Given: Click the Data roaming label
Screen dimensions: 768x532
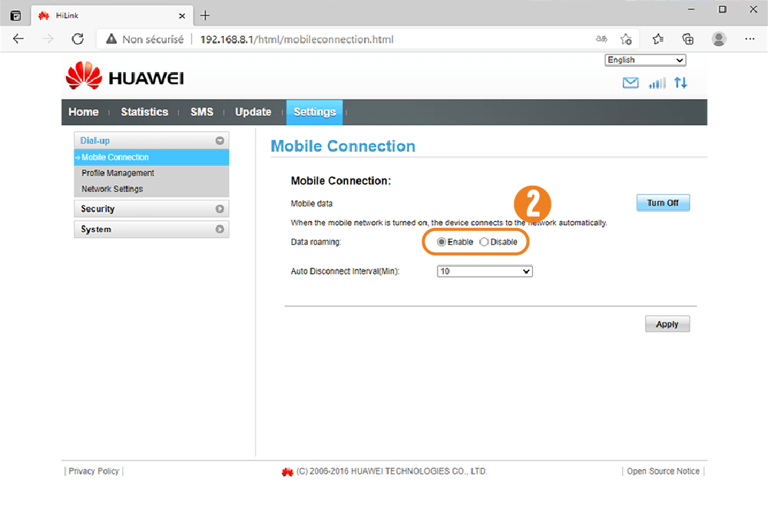Looking at the screenshot, I should (x=316, y=242).
